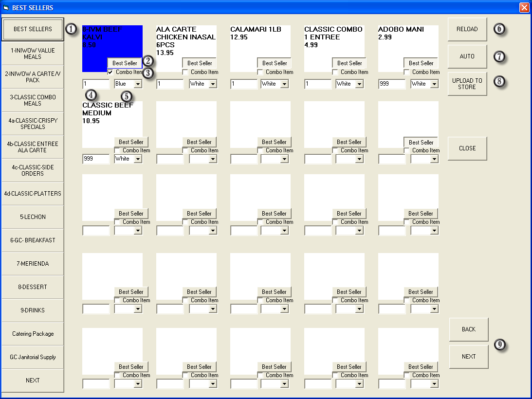Select the 9-DRINKS category
Screen dimensions: 532x399
(x=33, y=311)
